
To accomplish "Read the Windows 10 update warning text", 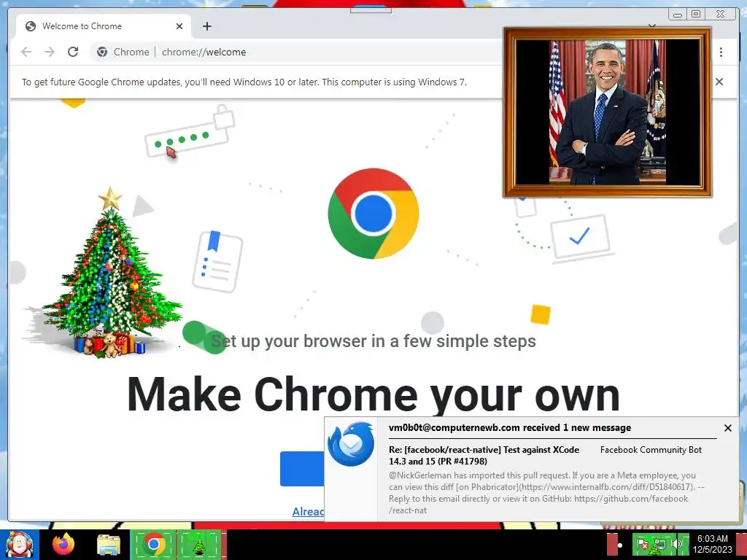I will 244,82.
